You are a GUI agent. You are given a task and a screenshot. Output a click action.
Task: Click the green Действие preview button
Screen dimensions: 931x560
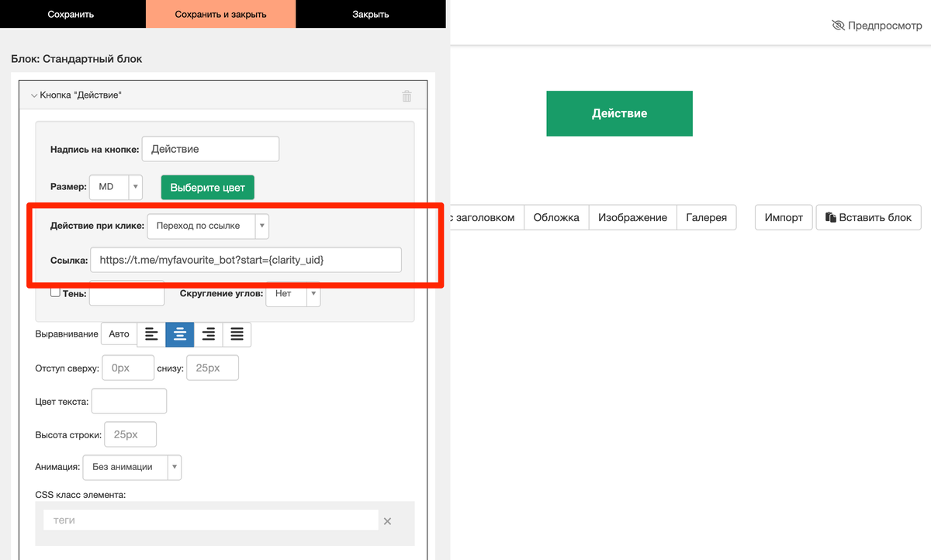click(619, 113)
